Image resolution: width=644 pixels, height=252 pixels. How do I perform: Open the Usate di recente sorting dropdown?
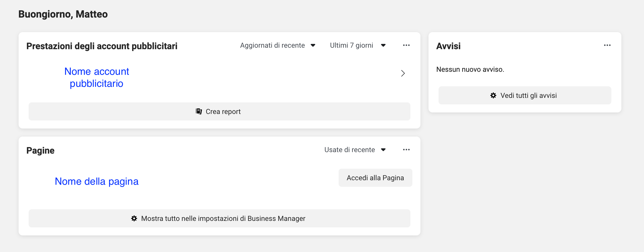(355, 150)
